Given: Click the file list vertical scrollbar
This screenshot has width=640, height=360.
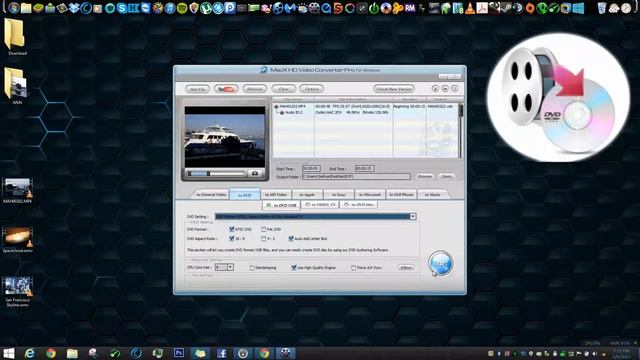Looking at the screenshot, I should pos(461,130).
